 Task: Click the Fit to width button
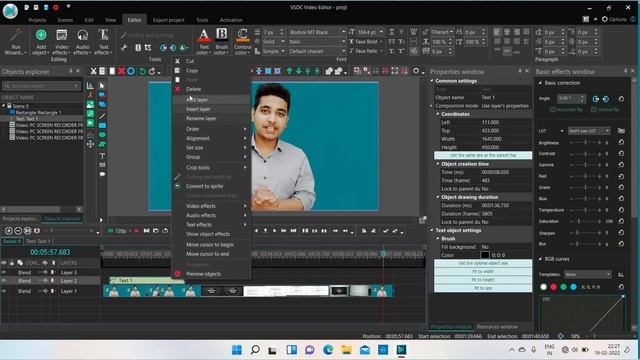click(483, 272)
